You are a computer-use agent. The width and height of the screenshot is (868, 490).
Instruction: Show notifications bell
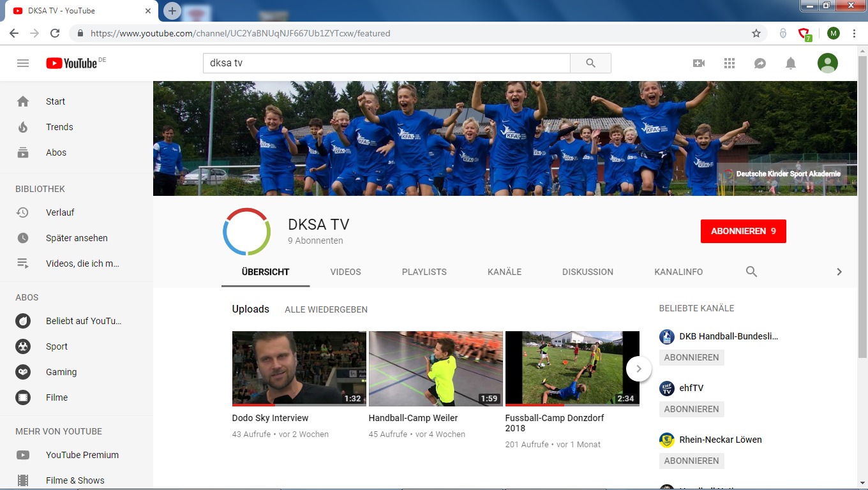pos(791,63)
